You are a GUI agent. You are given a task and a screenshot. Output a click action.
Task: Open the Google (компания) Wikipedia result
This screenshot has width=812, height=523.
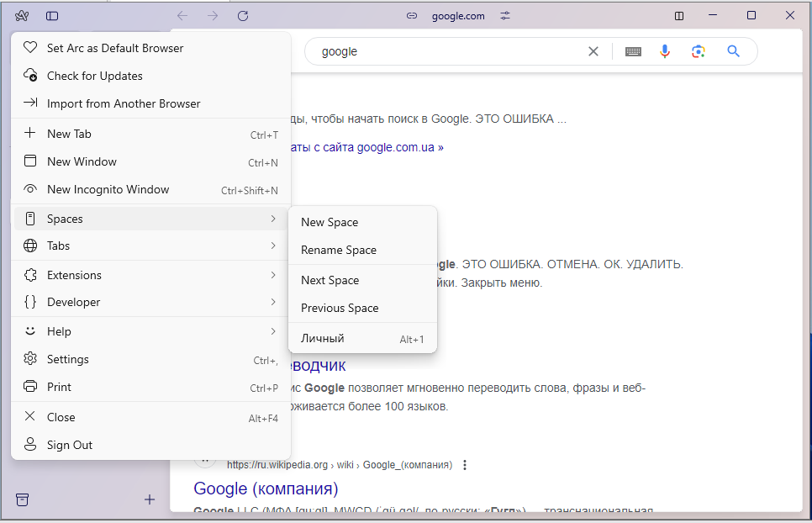coord(266,489)
